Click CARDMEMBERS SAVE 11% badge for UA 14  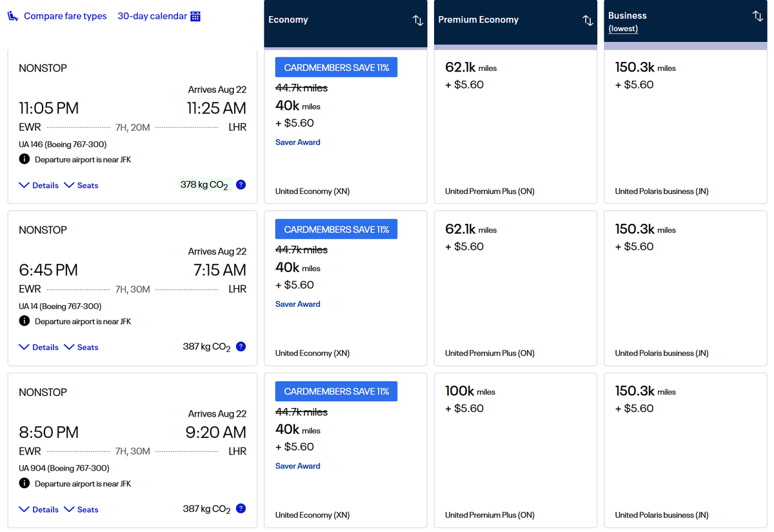point(336,229)
